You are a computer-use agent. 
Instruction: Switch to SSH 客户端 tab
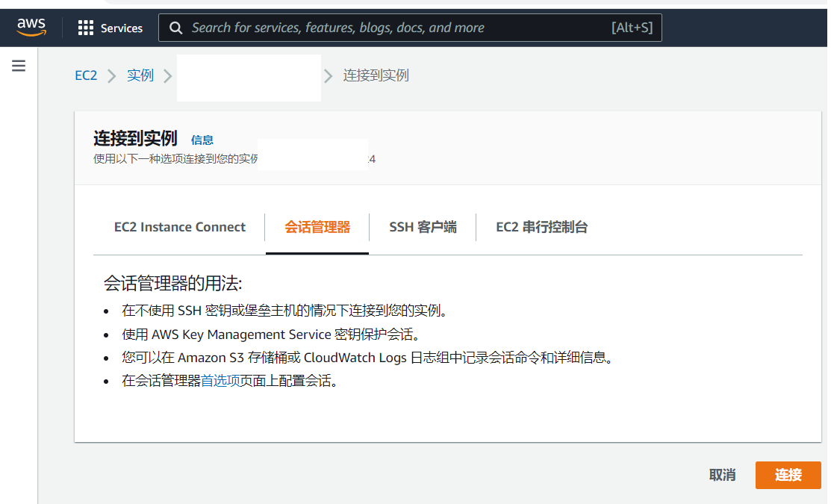(423, 227)
